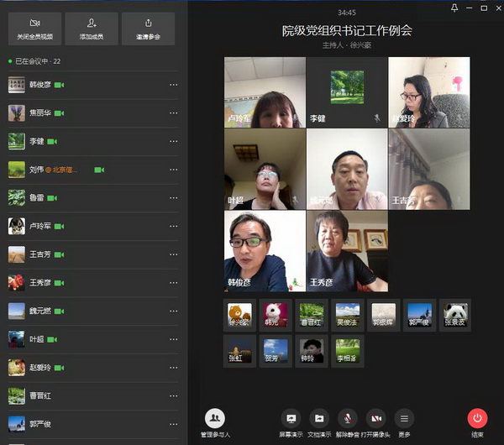Select 王秀彦 in the participant list
504x445 pixels.
(x=40, y=283)
